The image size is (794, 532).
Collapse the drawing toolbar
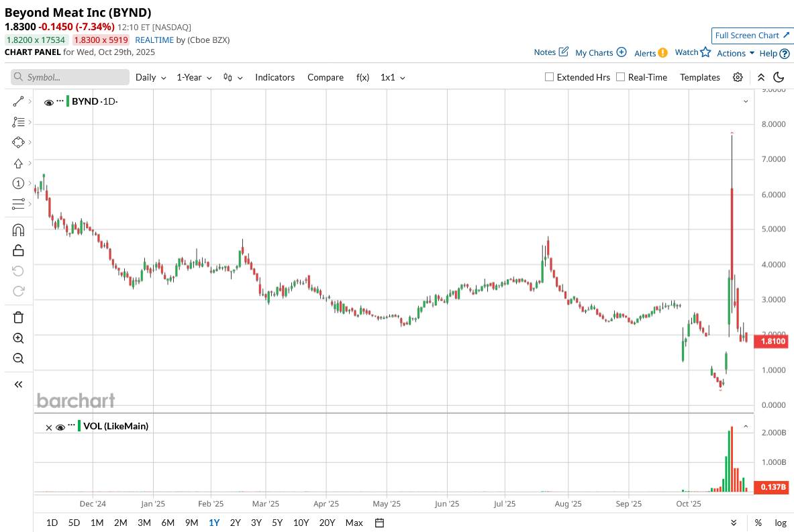click(18, 384)
